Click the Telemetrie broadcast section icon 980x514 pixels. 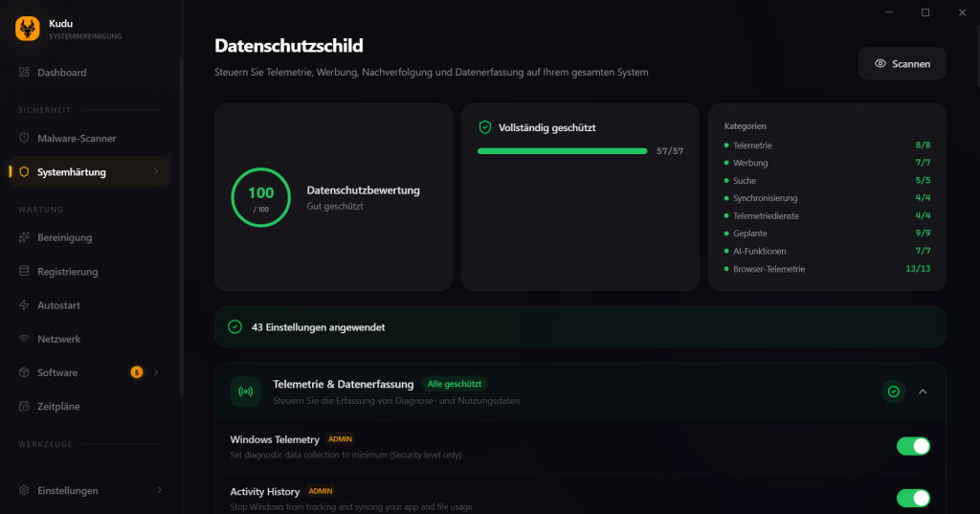tap(246, 391)
